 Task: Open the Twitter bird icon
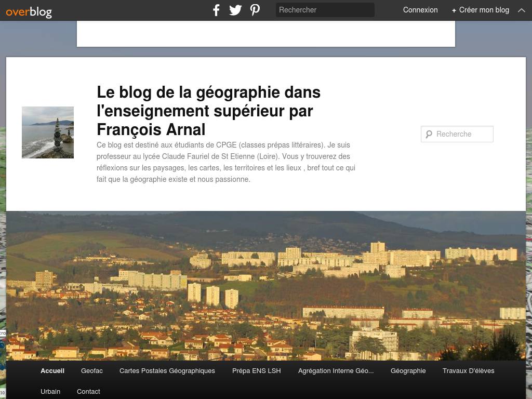coord(235,10)
